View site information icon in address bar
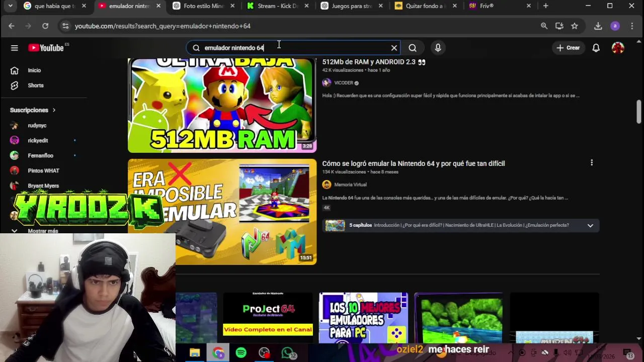Screen dimensions: 644x362 pos(65,26)
